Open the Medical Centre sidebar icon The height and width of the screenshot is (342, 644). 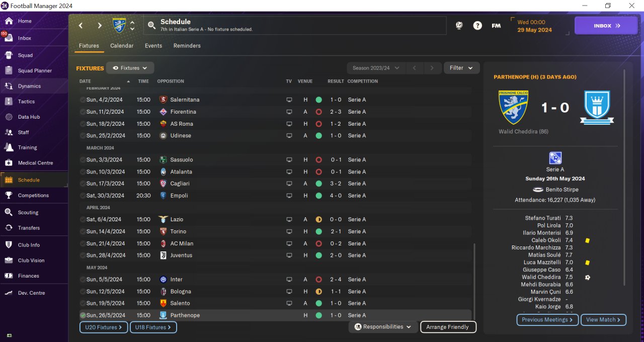(9, 163)
